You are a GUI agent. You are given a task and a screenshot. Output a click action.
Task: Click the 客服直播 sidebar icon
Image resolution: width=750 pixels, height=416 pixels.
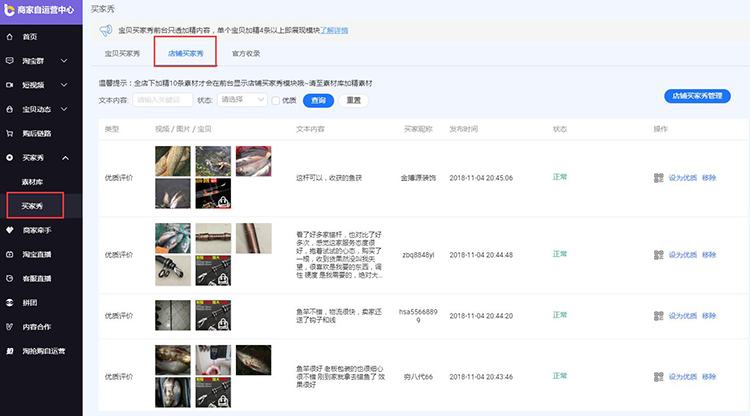10,278
